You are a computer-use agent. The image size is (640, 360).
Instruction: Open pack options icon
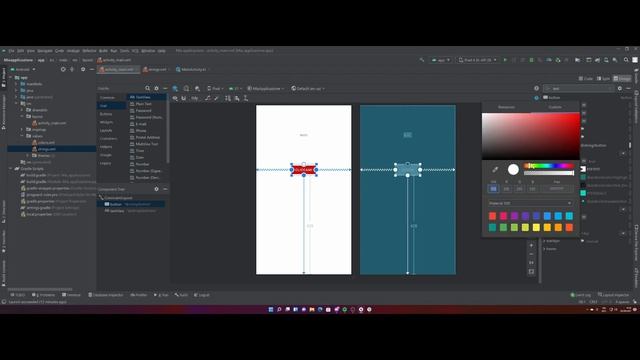[228, 98]
